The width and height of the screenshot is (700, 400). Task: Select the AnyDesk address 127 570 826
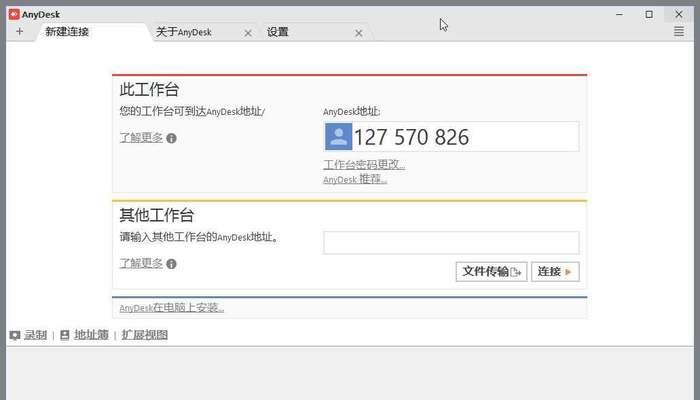tap(411, 137)
